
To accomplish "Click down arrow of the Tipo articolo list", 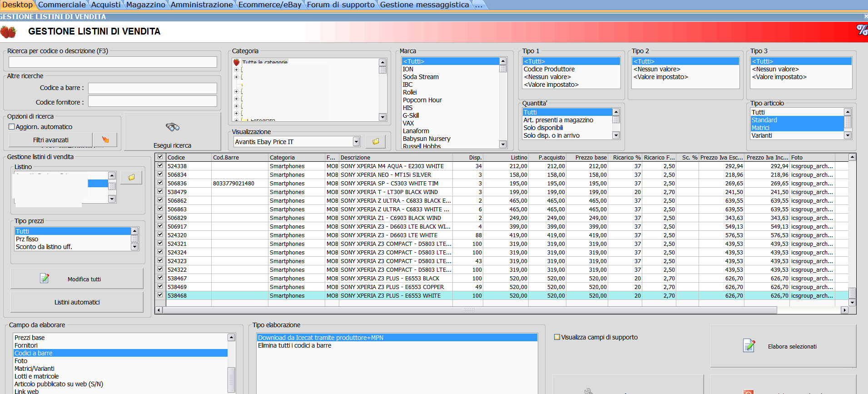I will click(848, 135).
